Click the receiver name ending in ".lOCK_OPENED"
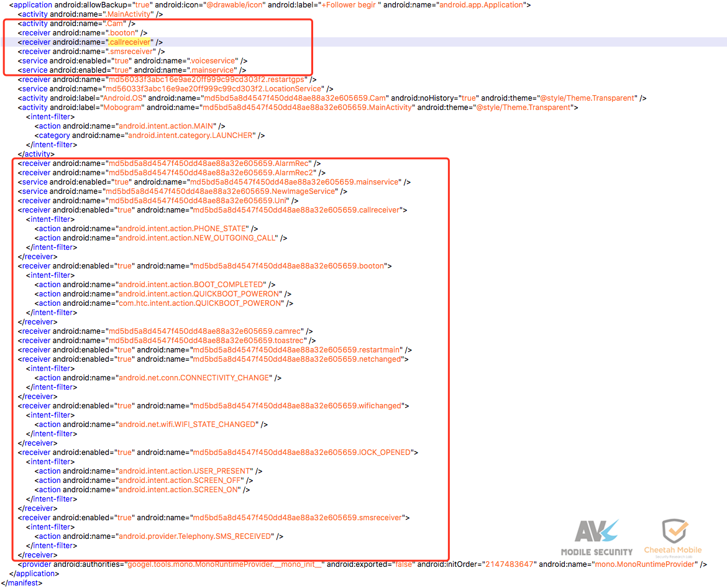This screenshot has width=727, height=588. coord(301,452)
